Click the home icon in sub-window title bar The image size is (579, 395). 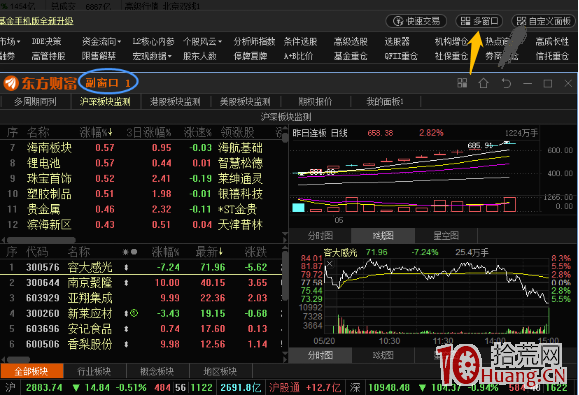pos(483,83)
